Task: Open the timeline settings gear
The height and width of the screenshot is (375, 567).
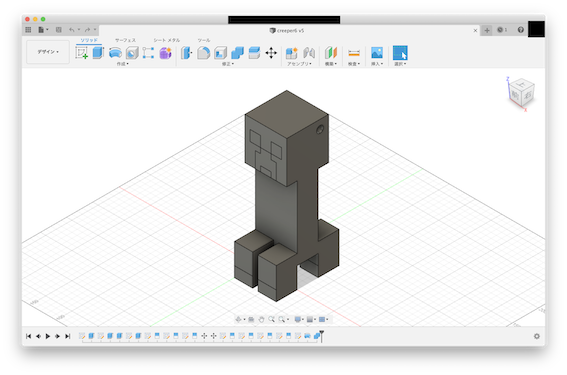Action: tap(537, 336)
